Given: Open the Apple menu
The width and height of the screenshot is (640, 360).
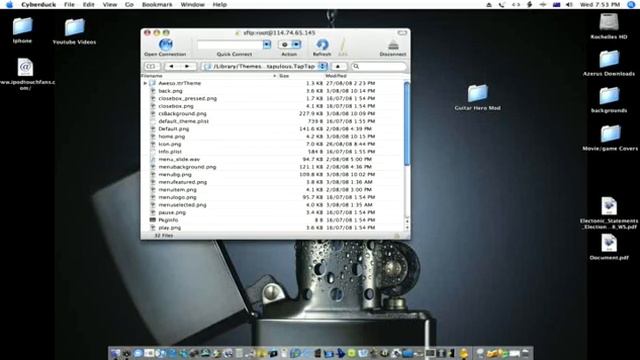Looking at the screenshot, I should pos(9,4).
